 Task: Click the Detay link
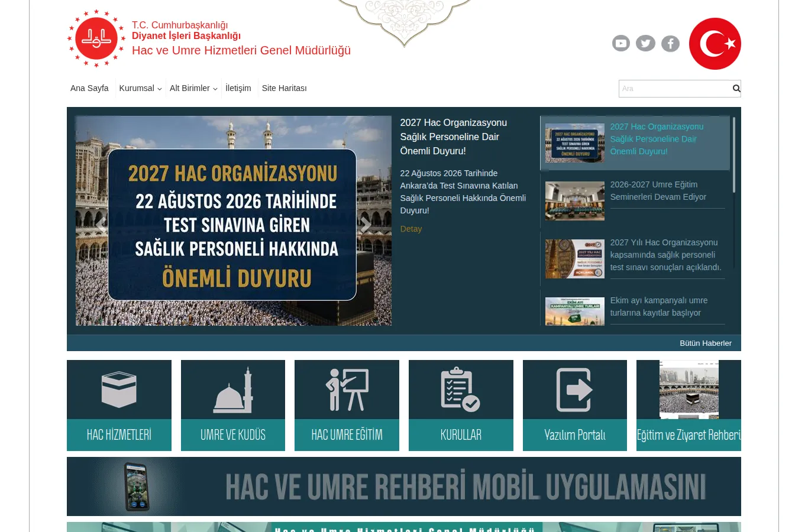point(411,229)
